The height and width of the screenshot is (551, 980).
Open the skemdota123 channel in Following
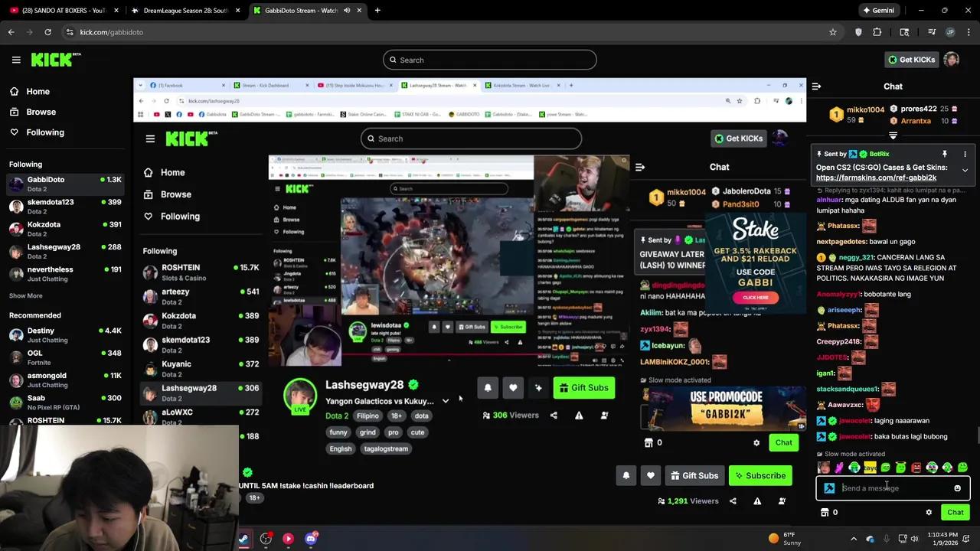[x=65, y=206]
